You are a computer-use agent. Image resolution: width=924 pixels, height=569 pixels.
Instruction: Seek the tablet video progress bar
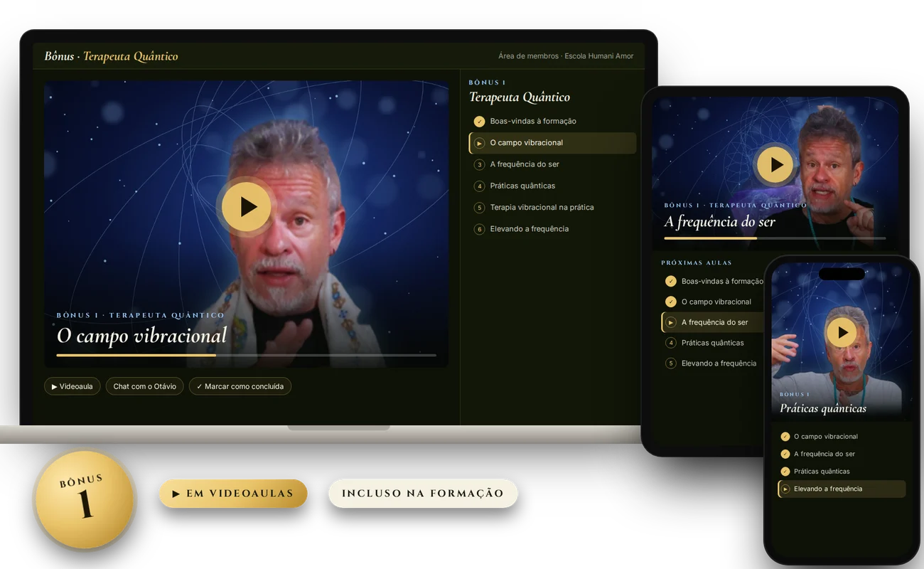tap(775, 238)
